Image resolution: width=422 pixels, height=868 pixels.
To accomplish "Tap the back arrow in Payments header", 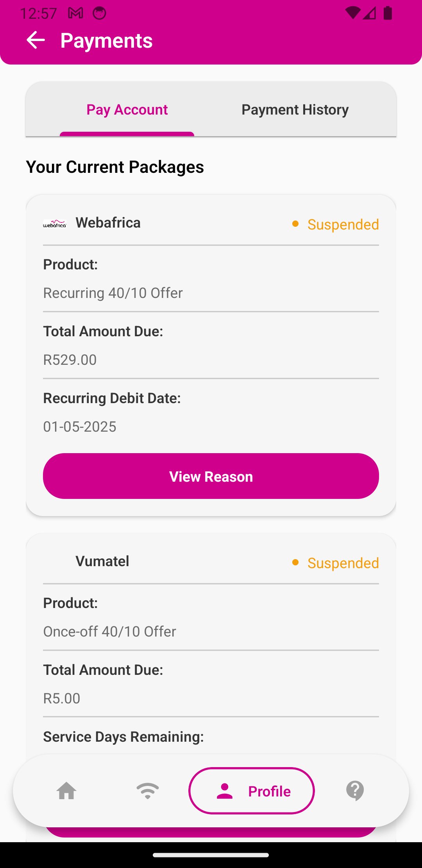I will click(36, 40).
